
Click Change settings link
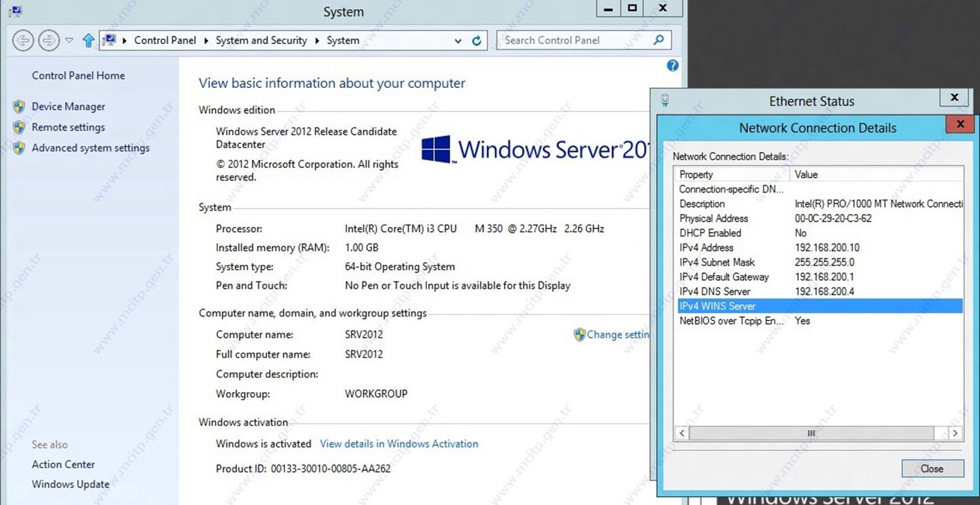[618, 334]
